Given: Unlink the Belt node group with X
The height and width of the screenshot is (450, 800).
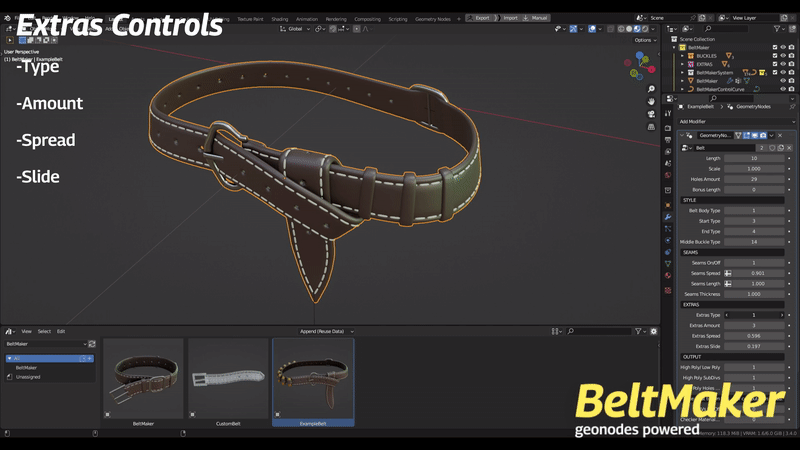Looking at the screenshot, I should 789,147.
